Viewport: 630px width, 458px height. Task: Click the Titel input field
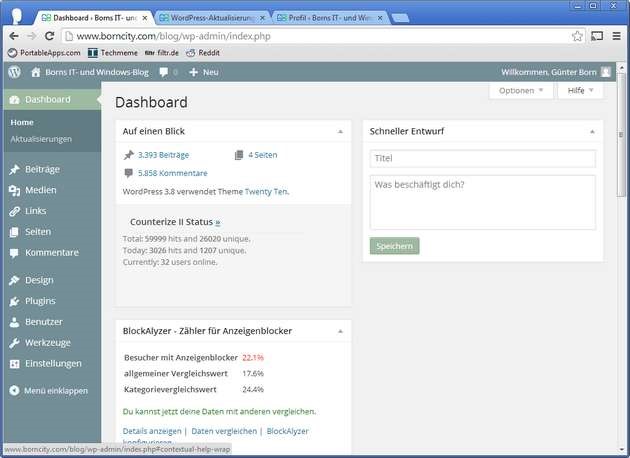[482, 158]
